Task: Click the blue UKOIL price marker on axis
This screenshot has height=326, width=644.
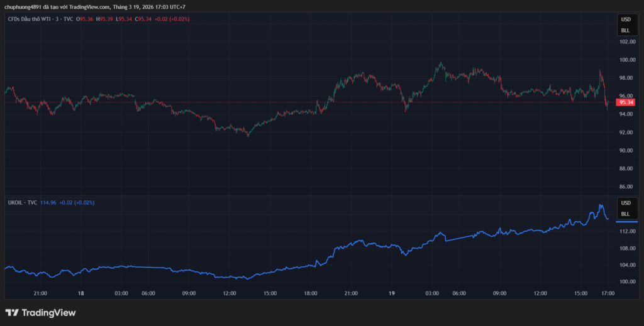Action: pos(626,222)
